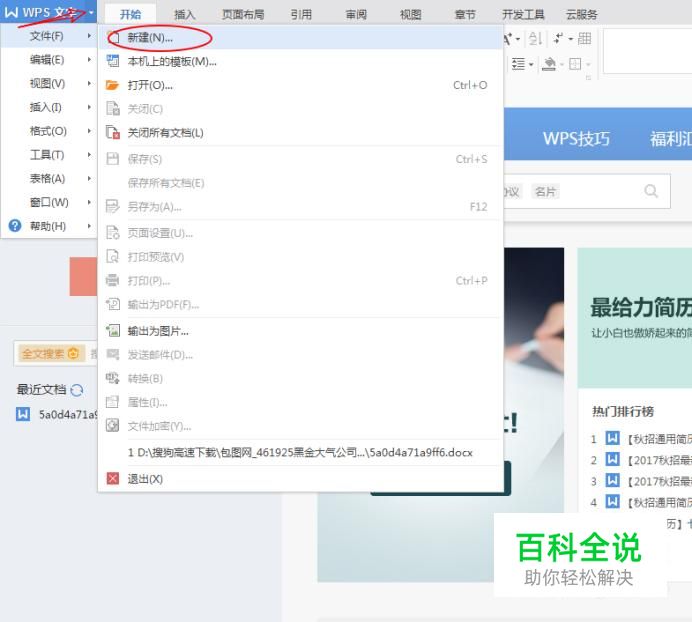Switch to the 章节 ribbon tab

click(x=465, y=14)
